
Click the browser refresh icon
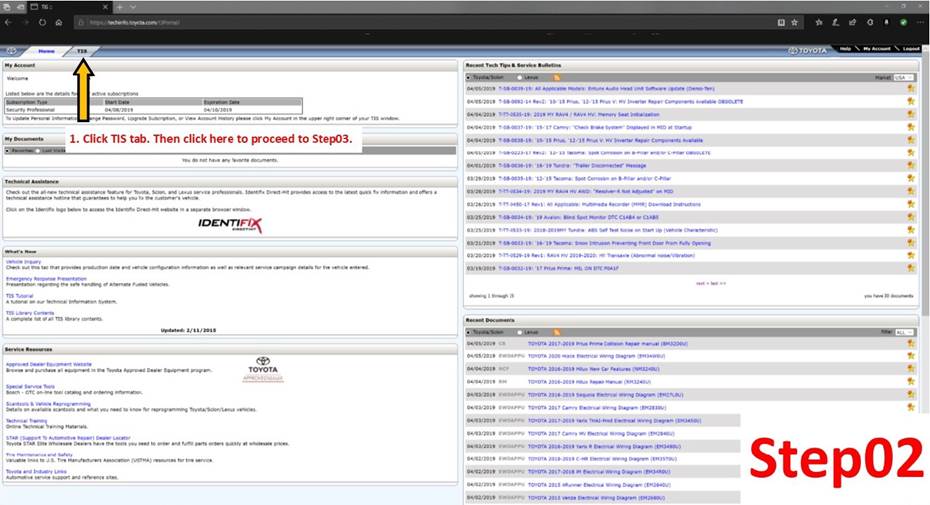tap(42, 23)
